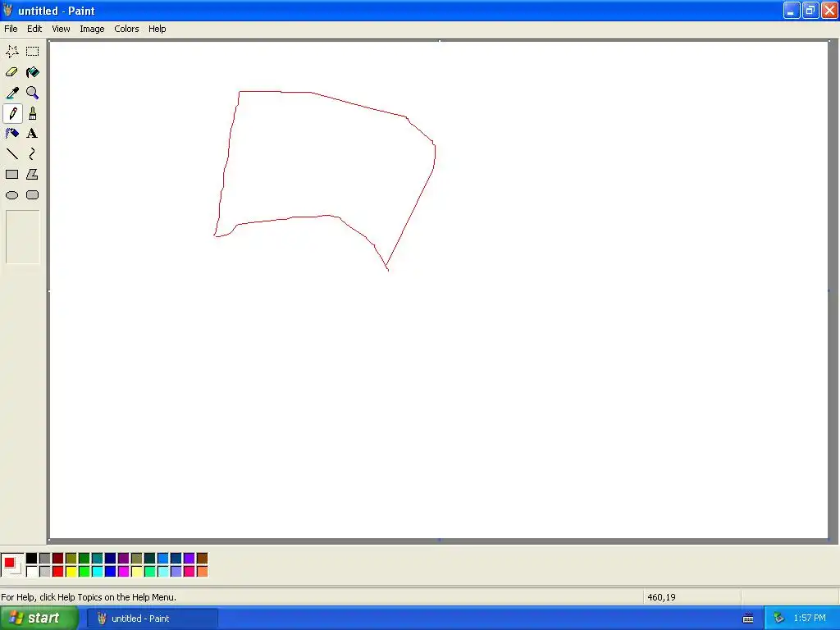Choose the bright red palette swatch
This screenshot has width=840, height=630.
[58, 572]
